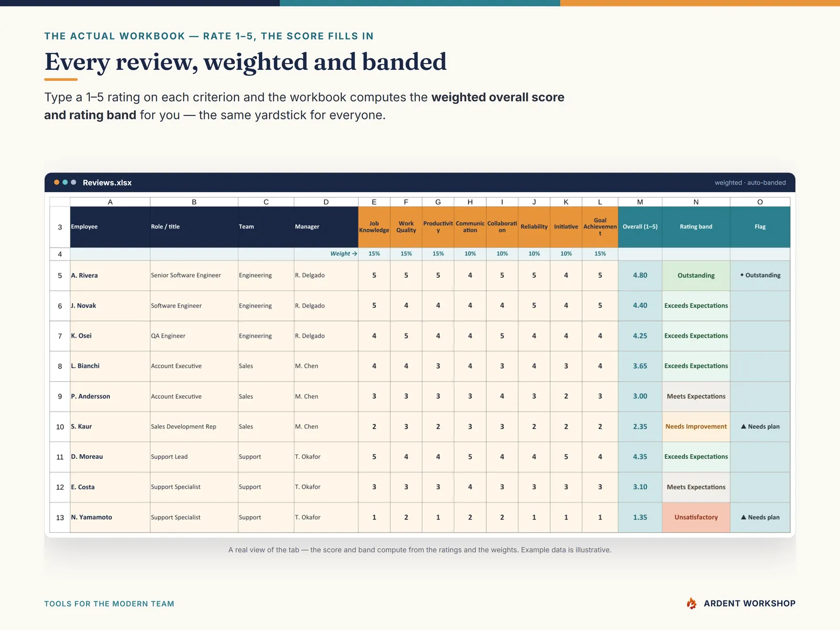Click S. Kaur's Needs plan flag
This screenshot has height=630, width=840.
coord(760,427)
